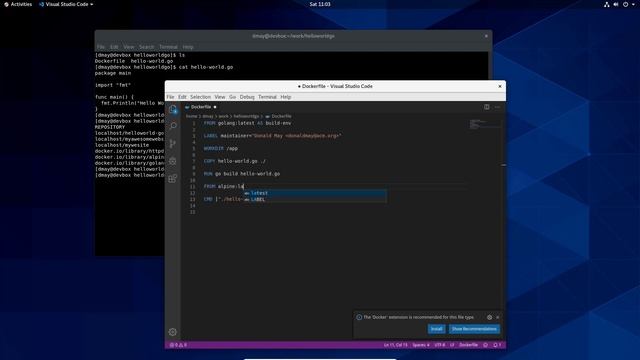
Task: Click the minimap in the VS Code editor
Action: (x=484, y=124)
